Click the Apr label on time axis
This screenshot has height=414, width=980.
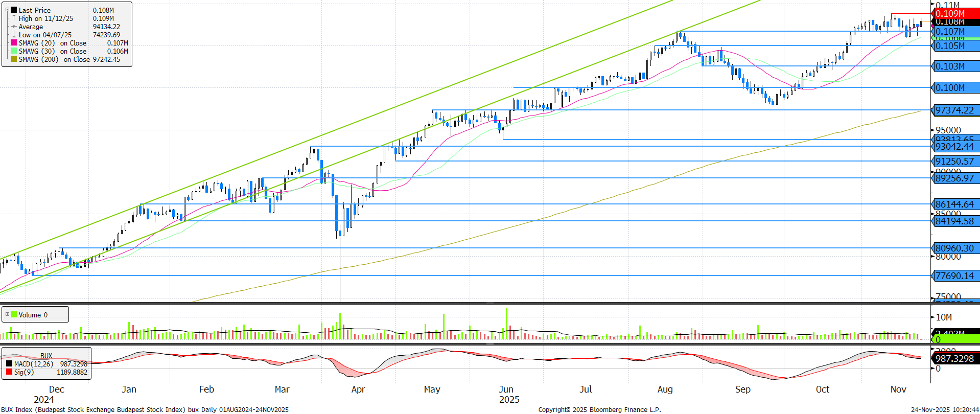point(358,389)
